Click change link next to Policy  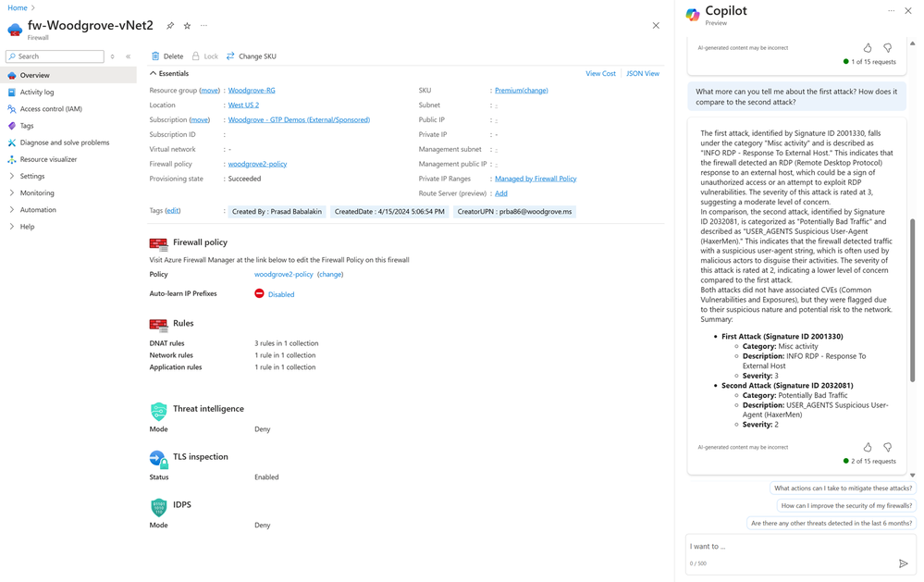(x=330, y=274)
